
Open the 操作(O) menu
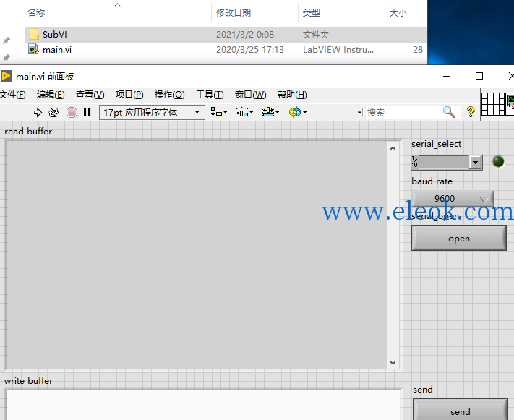click(169, 95)
